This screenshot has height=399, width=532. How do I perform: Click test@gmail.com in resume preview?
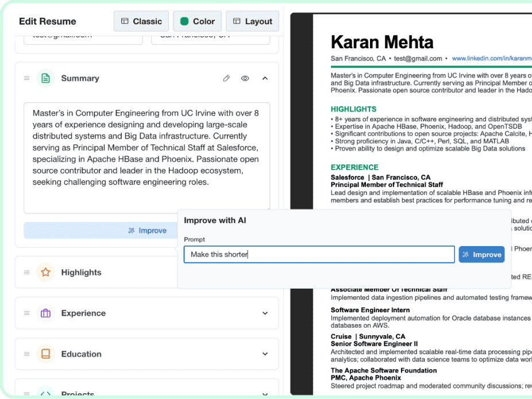coord(418,59)
